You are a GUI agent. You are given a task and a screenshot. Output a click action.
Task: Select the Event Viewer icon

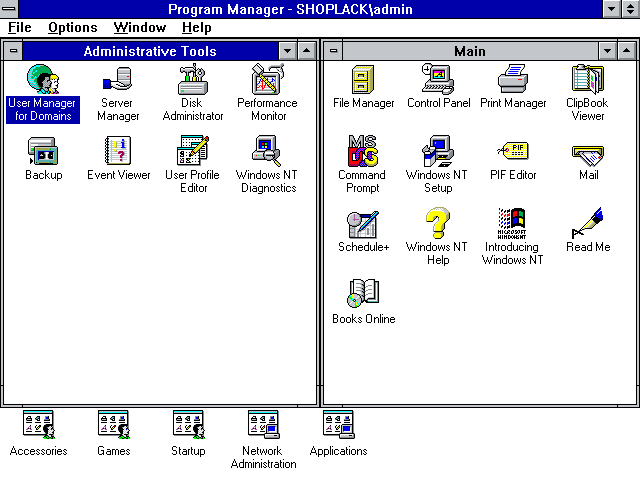pyautogui.click(x=118, y=151)
